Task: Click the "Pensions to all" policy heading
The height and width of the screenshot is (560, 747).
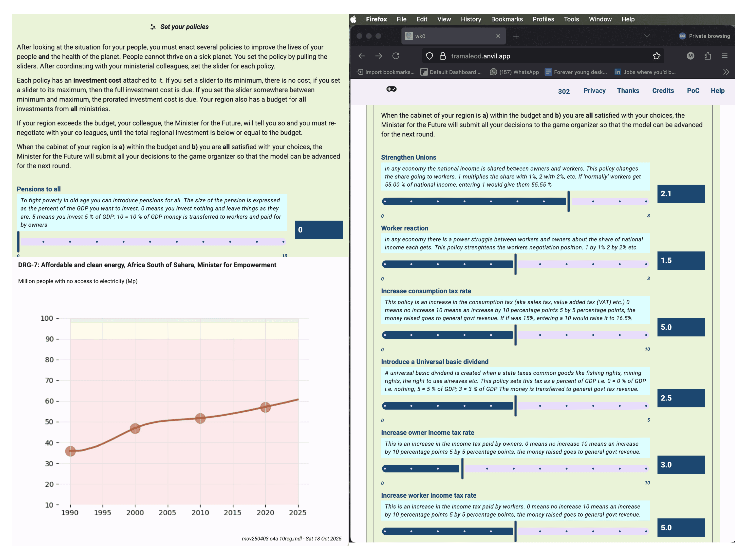Action: [39, 189]
